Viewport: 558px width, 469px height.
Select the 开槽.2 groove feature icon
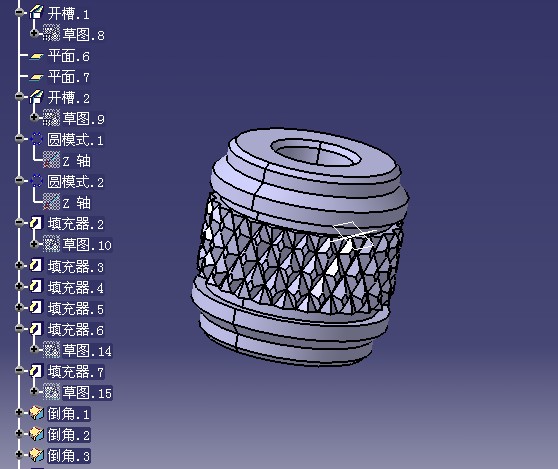pyautogui.click(x=36, y=97)
